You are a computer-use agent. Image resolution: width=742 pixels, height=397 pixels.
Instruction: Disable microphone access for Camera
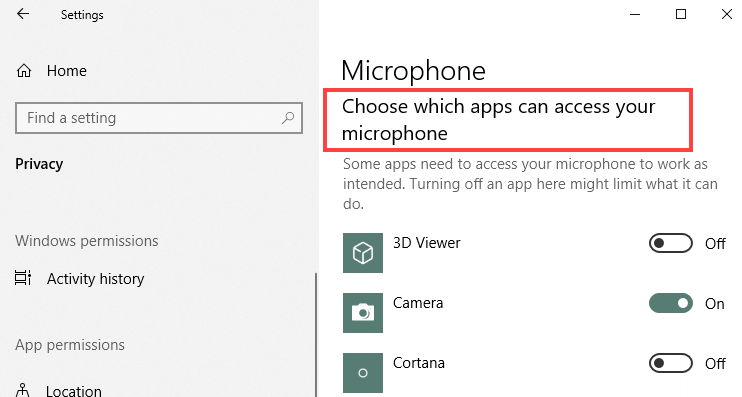pyautogui.click(x=671, y=303)
